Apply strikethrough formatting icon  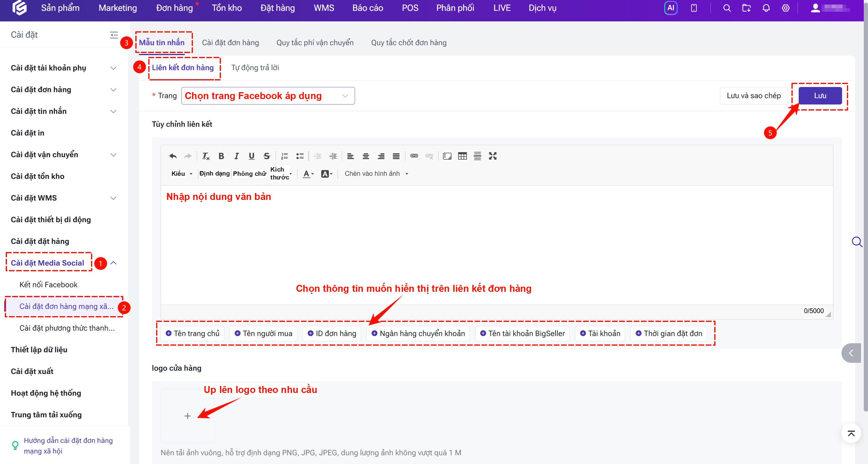click(266, 156)
